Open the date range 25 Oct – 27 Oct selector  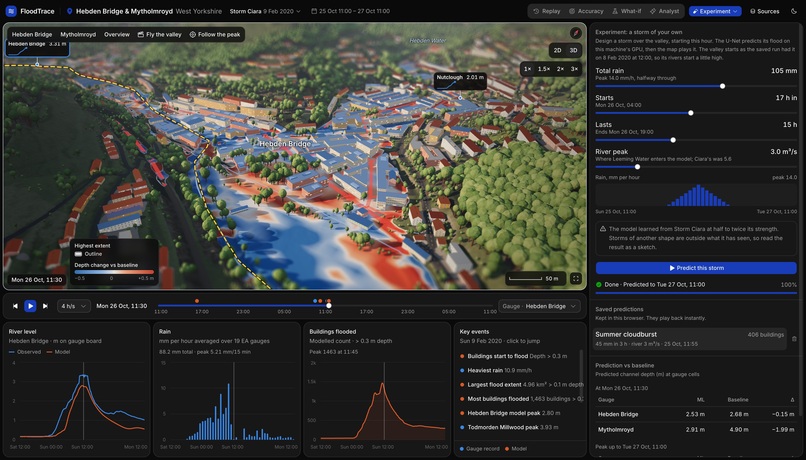[x=350, y=11]
